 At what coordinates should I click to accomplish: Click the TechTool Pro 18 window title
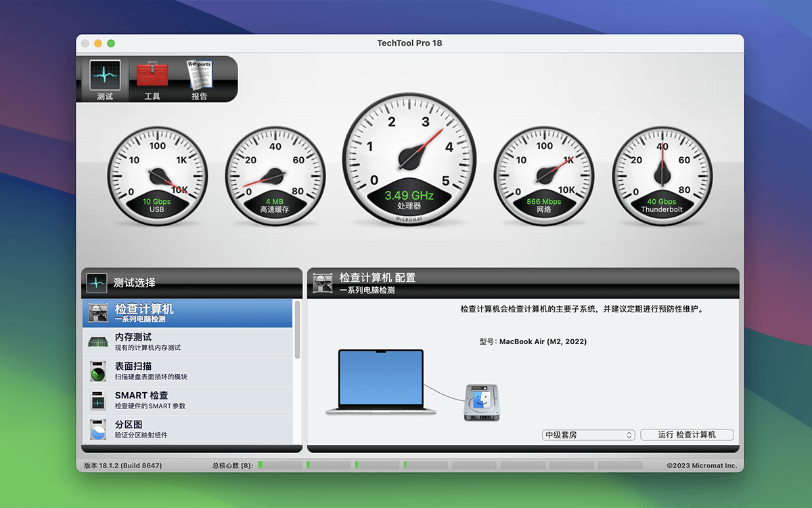pos(409,43)
